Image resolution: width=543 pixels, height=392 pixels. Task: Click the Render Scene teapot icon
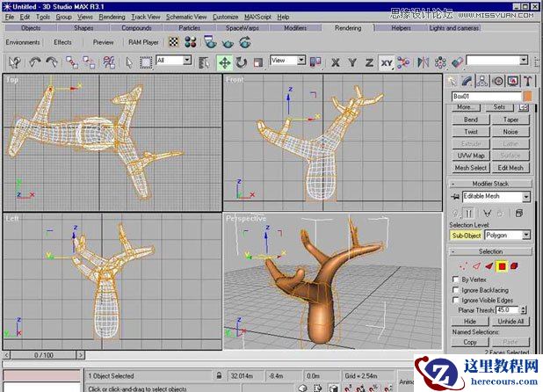(x=210, y=42)
